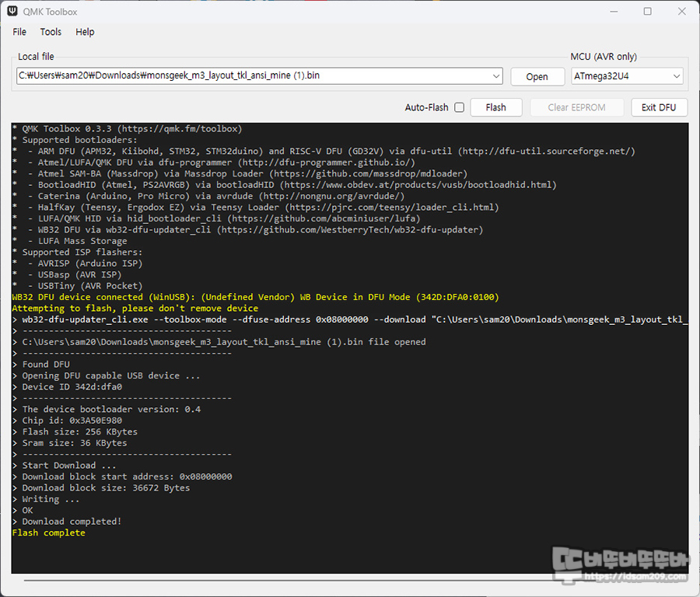Click the 'Found DFU' log line

(41, 365)
